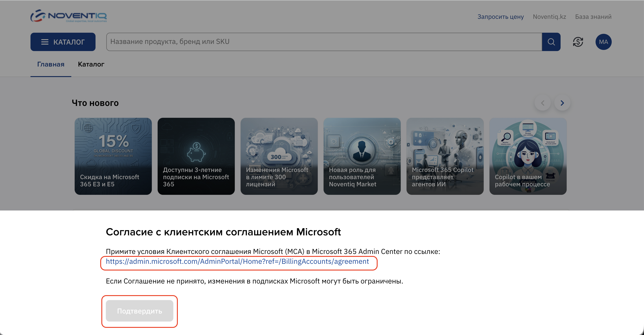This screenshot has height=335, width=644.
Task: Switch to the Главная tab
Action: (51, 64)
